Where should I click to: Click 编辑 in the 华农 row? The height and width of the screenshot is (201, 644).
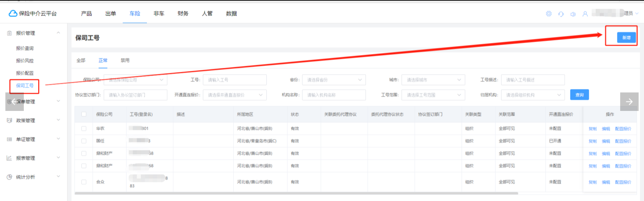pos(606,129)
